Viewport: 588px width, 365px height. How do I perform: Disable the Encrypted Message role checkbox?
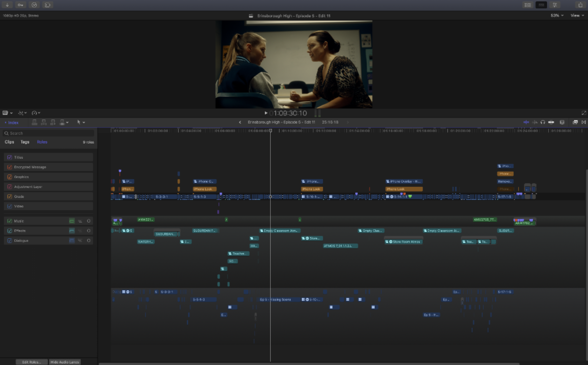10,167
